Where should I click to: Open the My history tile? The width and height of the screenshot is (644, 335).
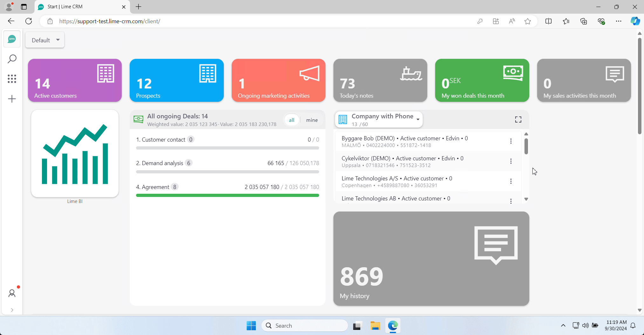[x=431, y=259]
